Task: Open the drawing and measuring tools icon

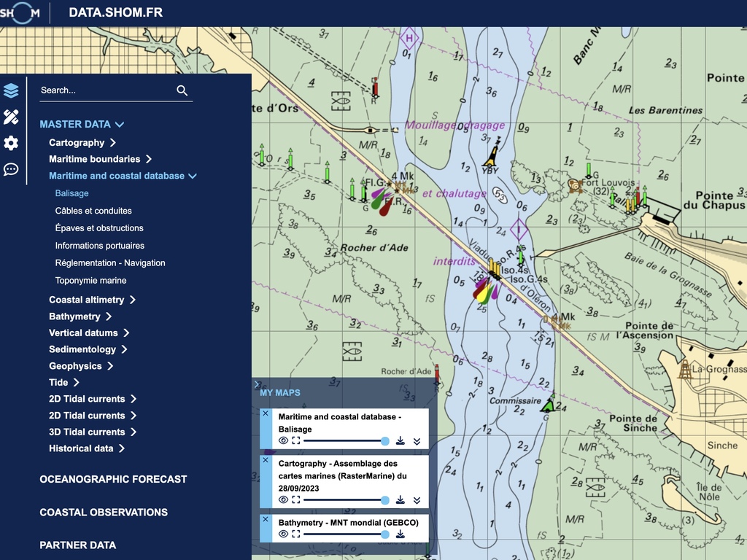Action: (x=11, y=117)
